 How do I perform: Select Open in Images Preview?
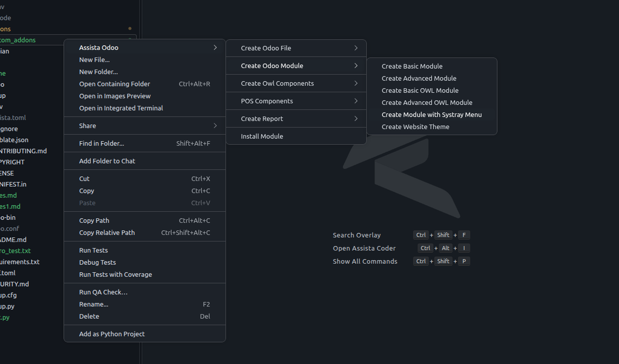coord(144,96)
